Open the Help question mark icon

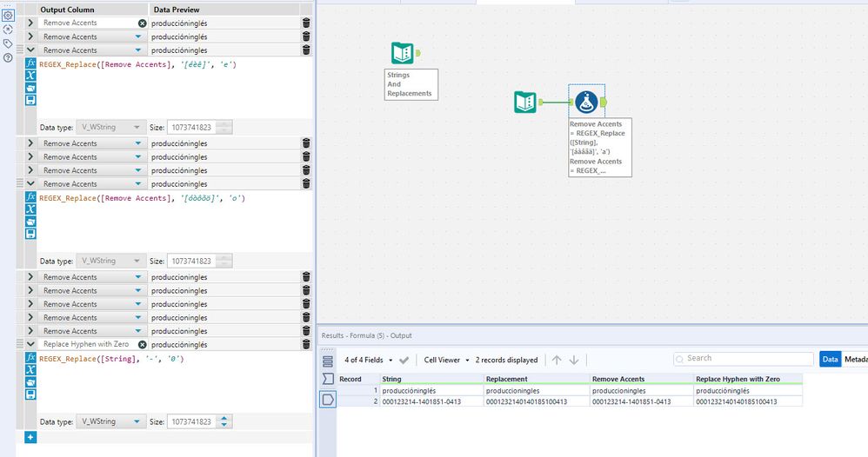(x=8, y=57)
